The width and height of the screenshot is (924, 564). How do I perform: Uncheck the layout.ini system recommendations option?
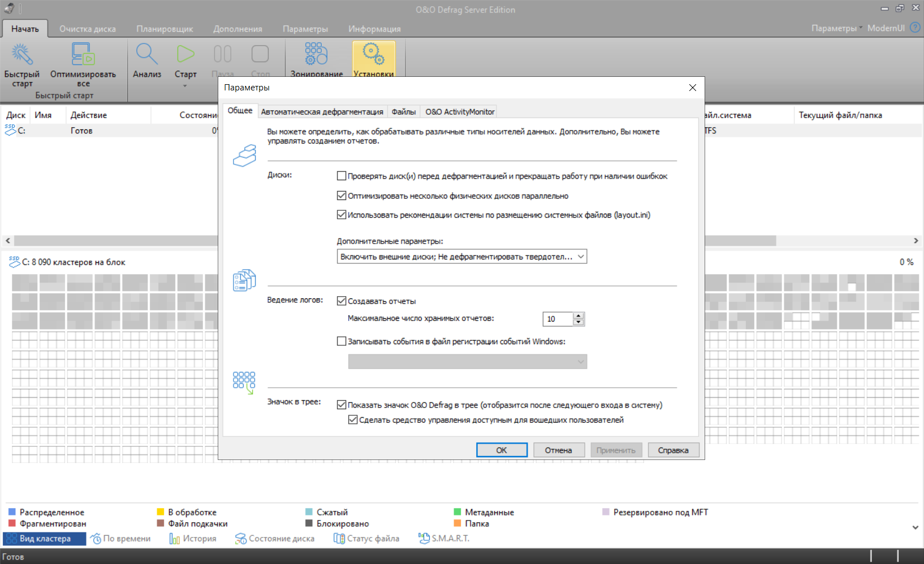(342, 215)
